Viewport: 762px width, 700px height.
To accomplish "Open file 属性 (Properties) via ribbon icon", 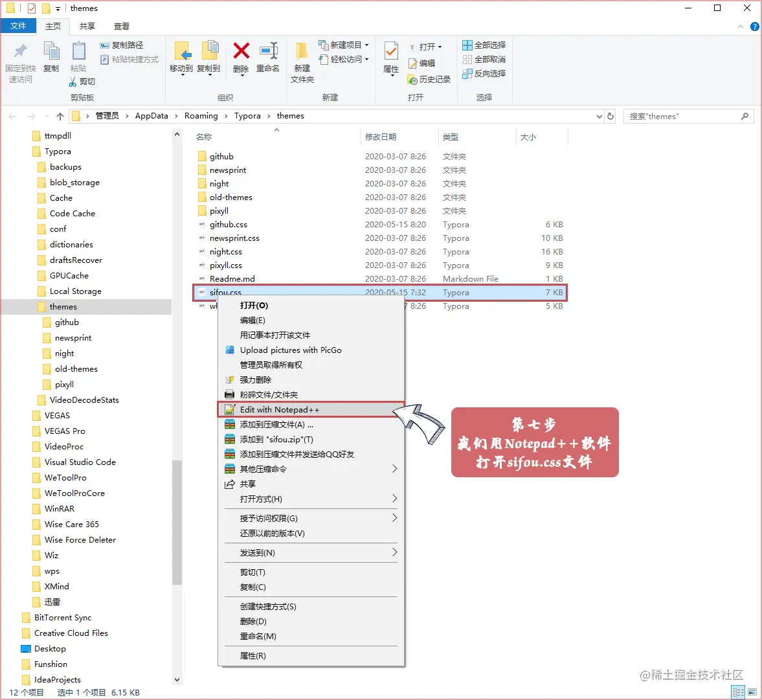I will pyautogui.click(x=391, y=58).
